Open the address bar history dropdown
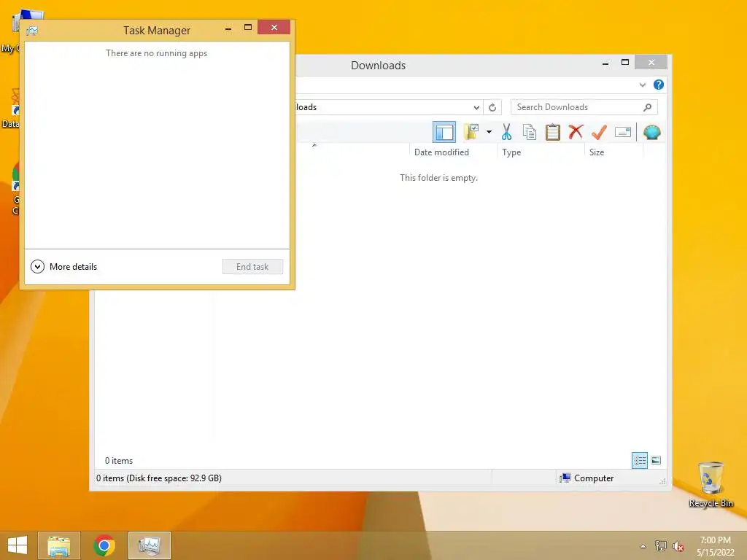Viewport: 747px width, 560px height. pyautogui.click(x=476, y=107)
